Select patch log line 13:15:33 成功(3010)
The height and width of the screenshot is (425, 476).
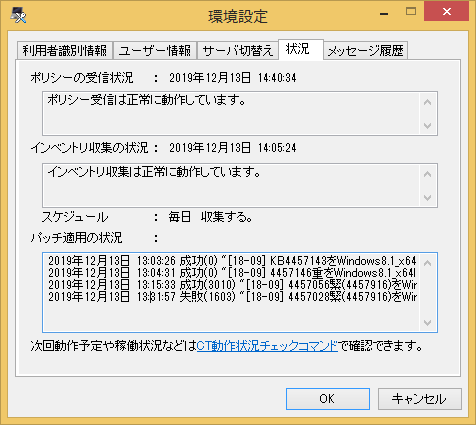(232, 285)
